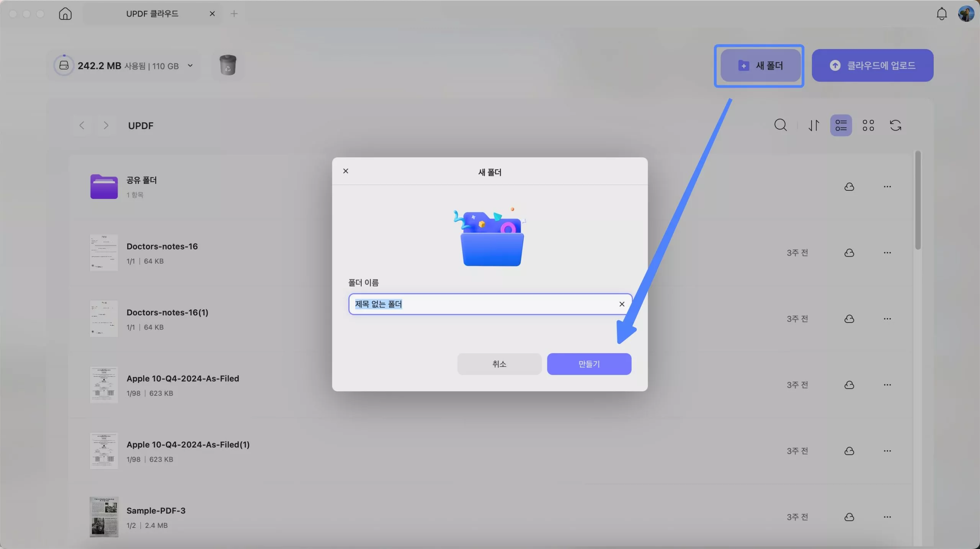Select the Doctors-notes-16(1) file name
980x549 pixels.
[167, 313]
